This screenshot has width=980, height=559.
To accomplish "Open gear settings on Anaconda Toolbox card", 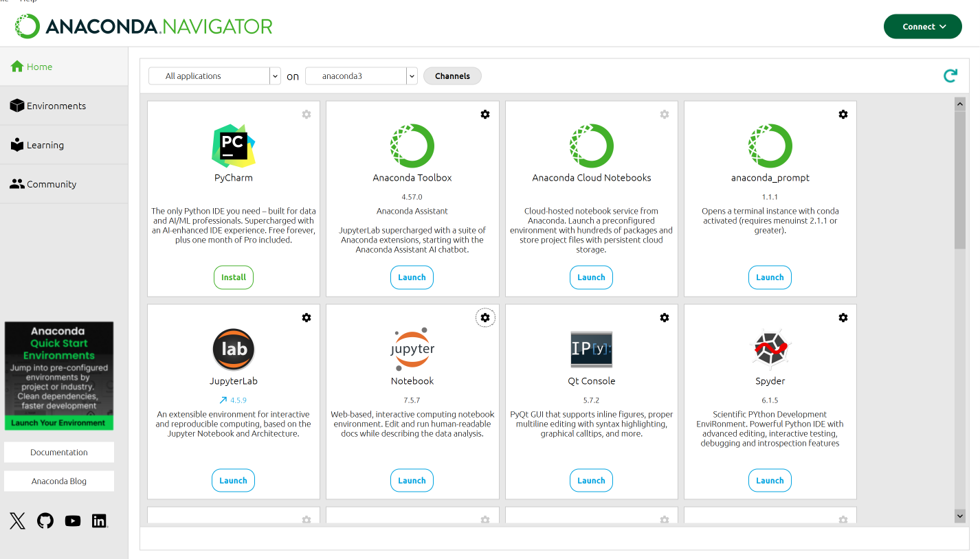I will coord(485,114).
